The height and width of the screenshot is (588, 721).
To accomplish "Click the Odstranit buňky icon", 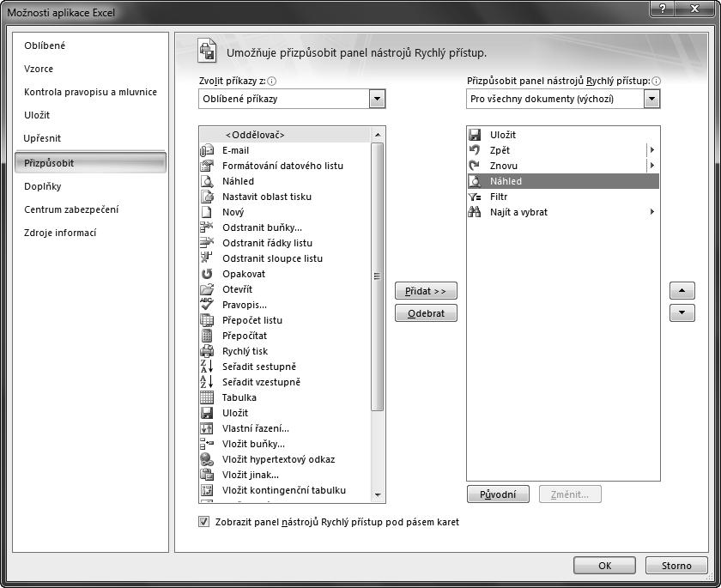I will pyautogui.click(x=207, y=227).
